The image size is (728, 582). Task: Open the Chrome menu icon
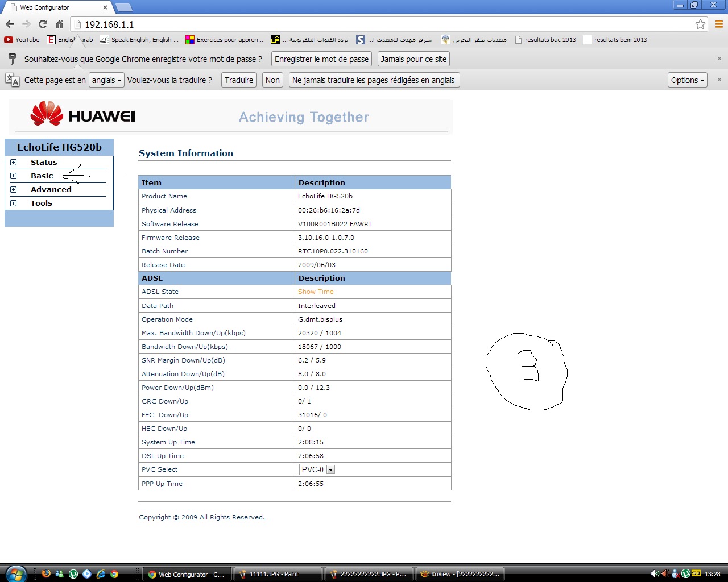pos(719,24)
